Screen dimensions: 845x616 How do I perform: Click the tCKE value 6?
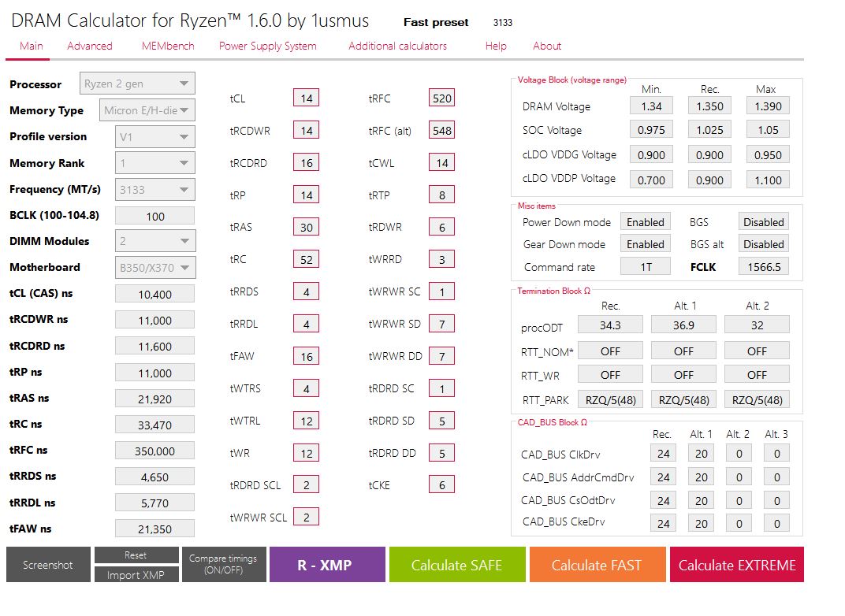pyautogui.click(x=442, y=484)
